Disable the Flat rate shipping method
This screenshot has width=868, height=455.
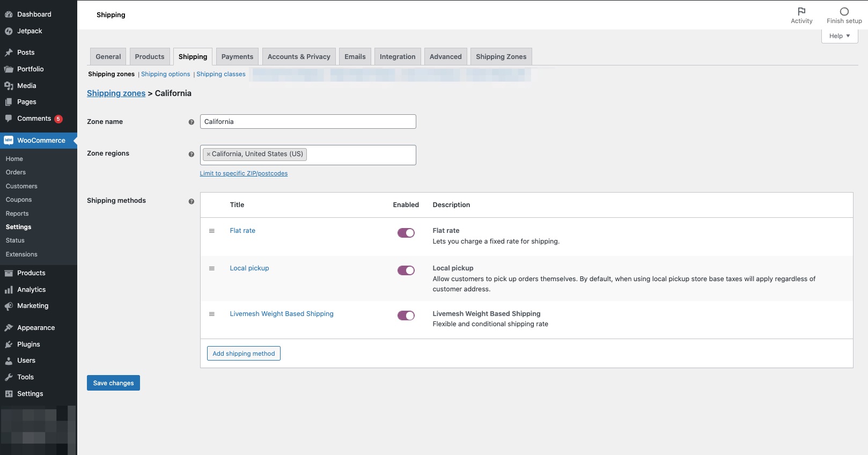(406, 233)
